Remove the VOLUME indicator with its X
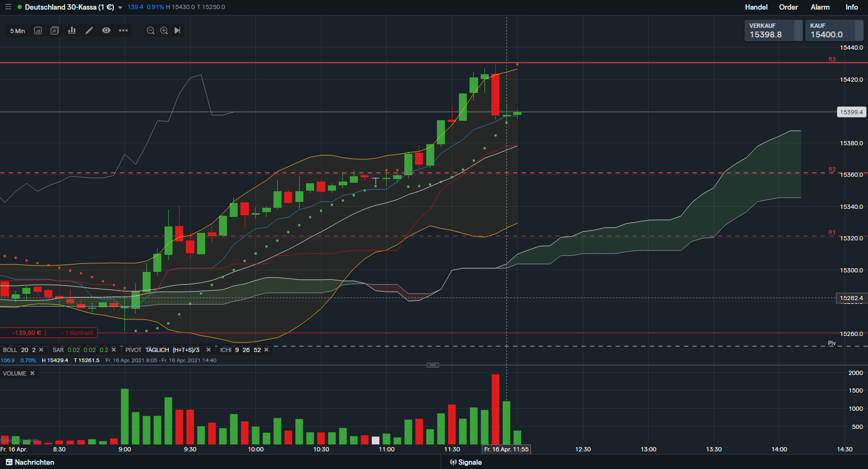 click(x=32, y=373)
